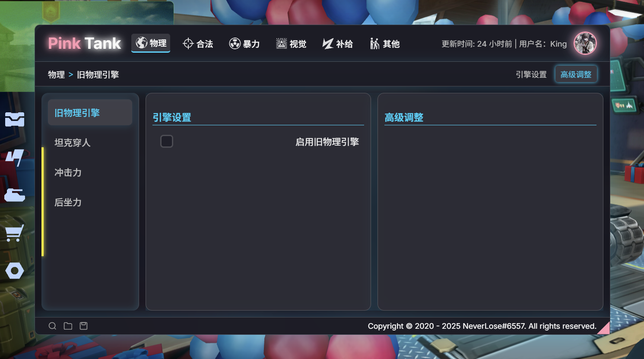Switch to the 其他 tab
644x359 pixels.
tap(384, 43)
